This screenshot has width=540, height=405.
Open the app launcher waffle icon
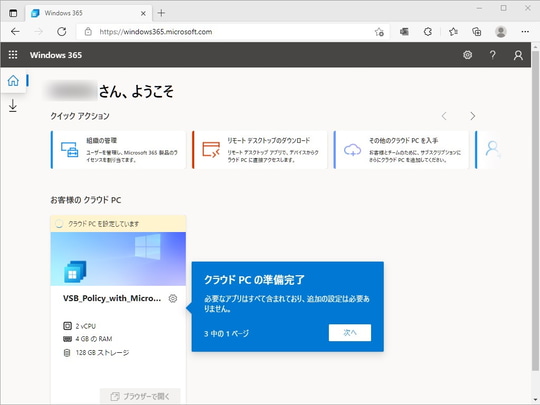[13, 55]
